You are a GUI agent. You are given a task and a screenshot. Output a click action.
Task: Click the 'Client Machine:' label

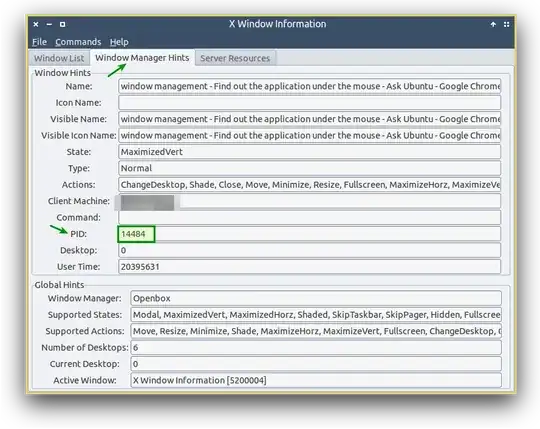(79, 201)
